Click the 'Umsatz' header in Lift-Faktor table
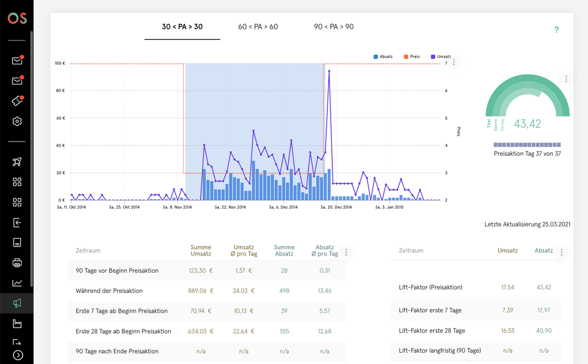Image resolution: width=588 pixels, height=364 pixels. coord(508,250)
